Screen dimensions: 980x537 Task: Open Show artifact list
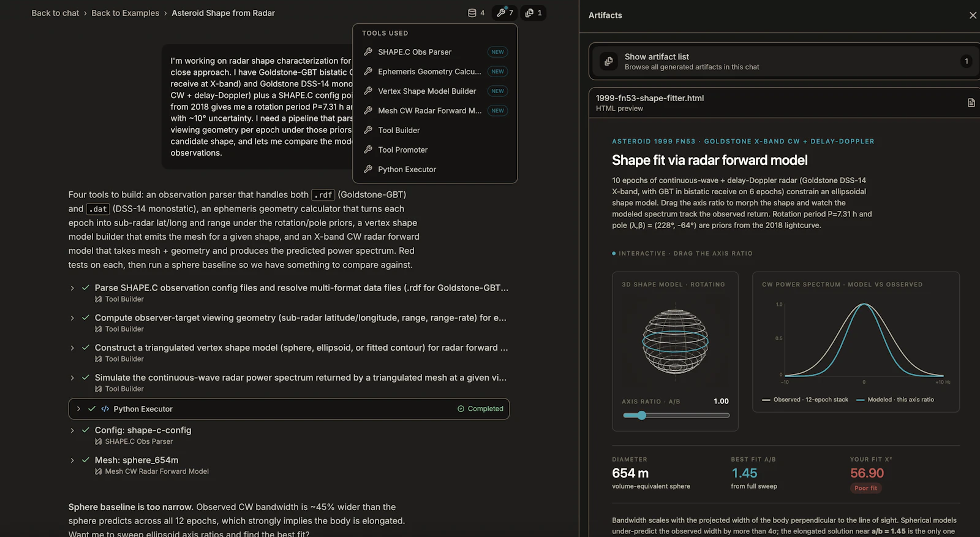click(783, 61)
